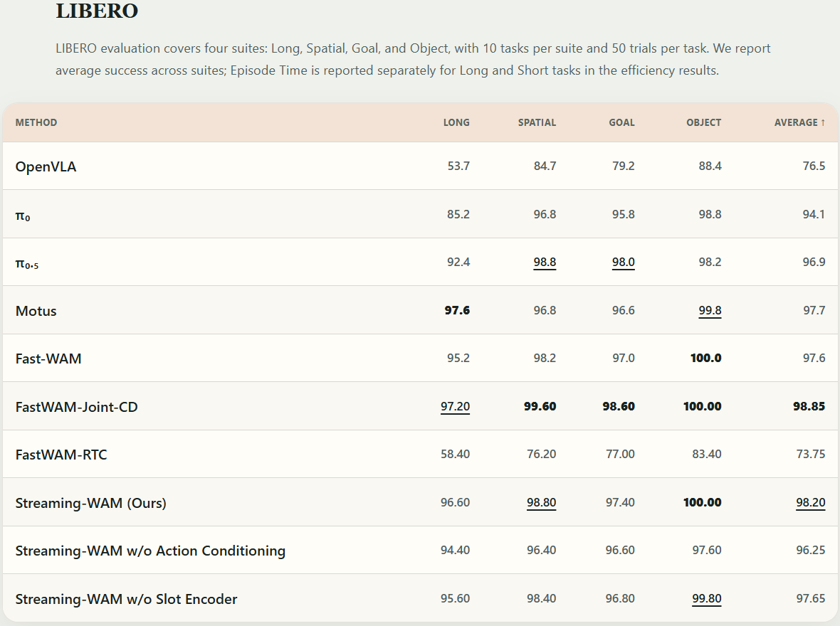
Task: Click FastWAM-RTC's Spatial score 76.20
Action: pos(542,454)
